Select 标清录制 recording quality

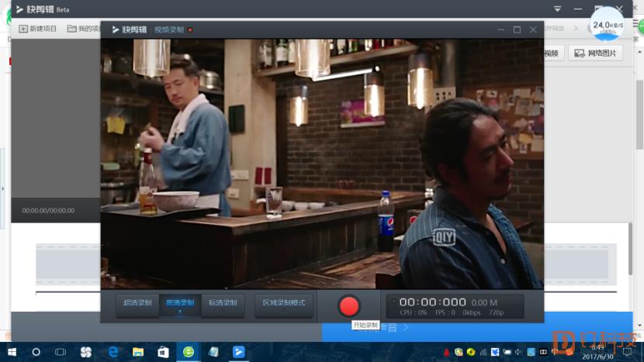(223, 305)
